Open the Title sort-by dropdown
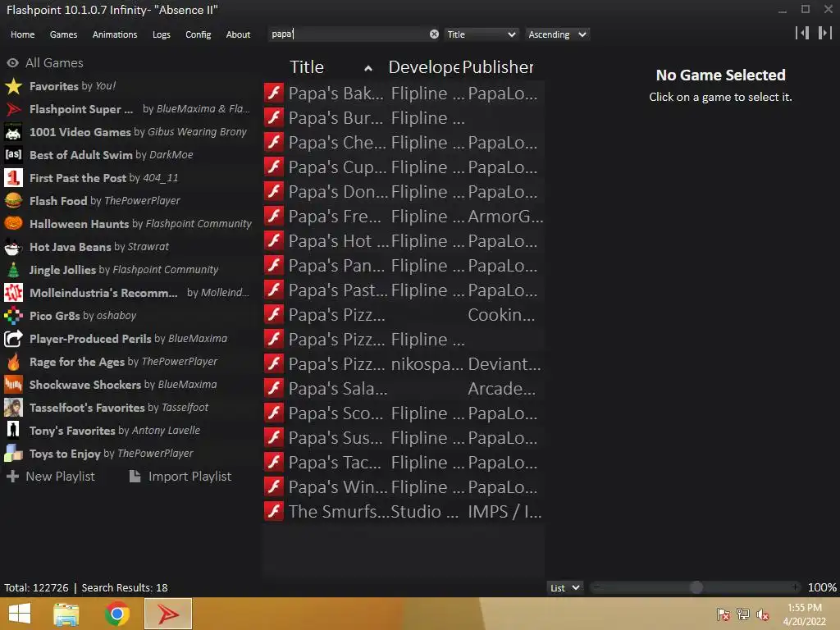840x630 pixels. (x=481, y=34)
